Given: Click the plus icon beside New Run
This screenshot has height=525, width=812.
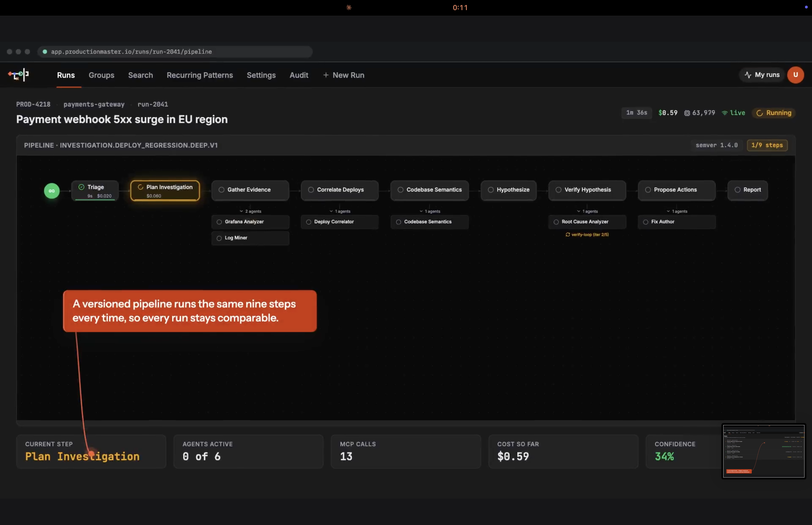Looking at the screenshot, I should pos(326,75).
